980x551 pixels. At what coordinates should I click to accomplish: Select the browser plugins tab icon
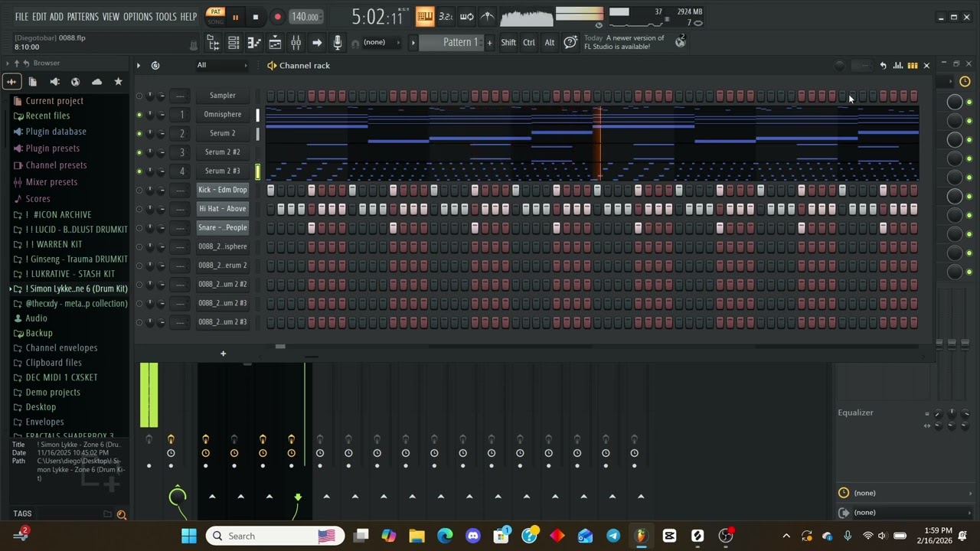tap(54, 81)
